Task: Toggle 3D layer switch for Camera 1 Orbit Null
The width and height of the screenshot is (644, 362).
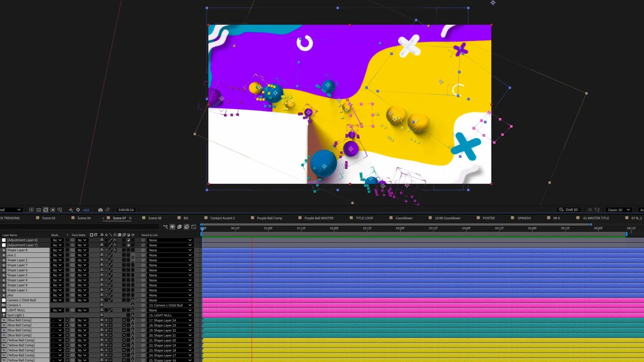Action: pos(132,300)
